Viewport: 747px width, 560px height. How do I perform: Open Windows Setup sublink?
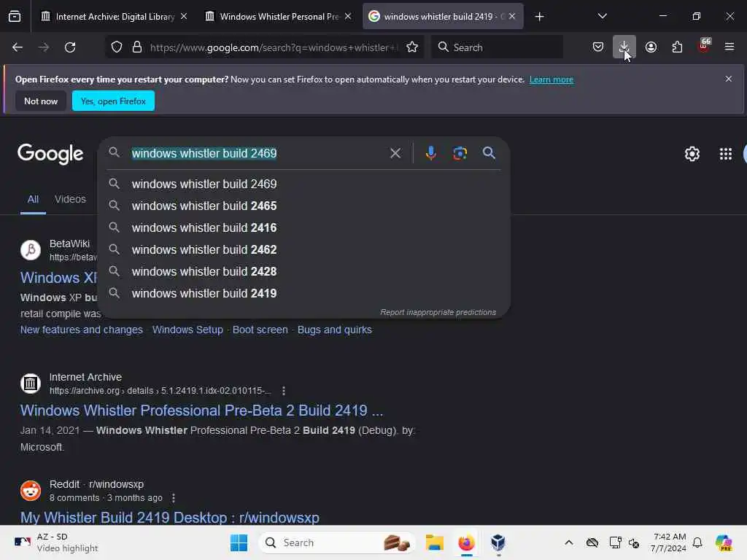pos(187,330)
